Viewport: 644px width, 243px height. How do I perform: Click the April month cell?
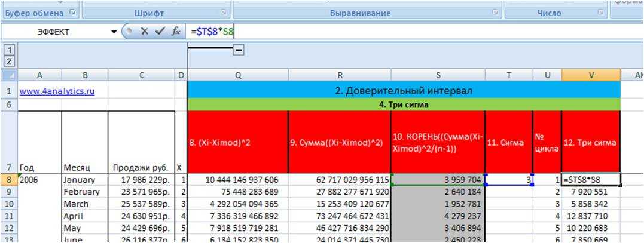point(85,216)
